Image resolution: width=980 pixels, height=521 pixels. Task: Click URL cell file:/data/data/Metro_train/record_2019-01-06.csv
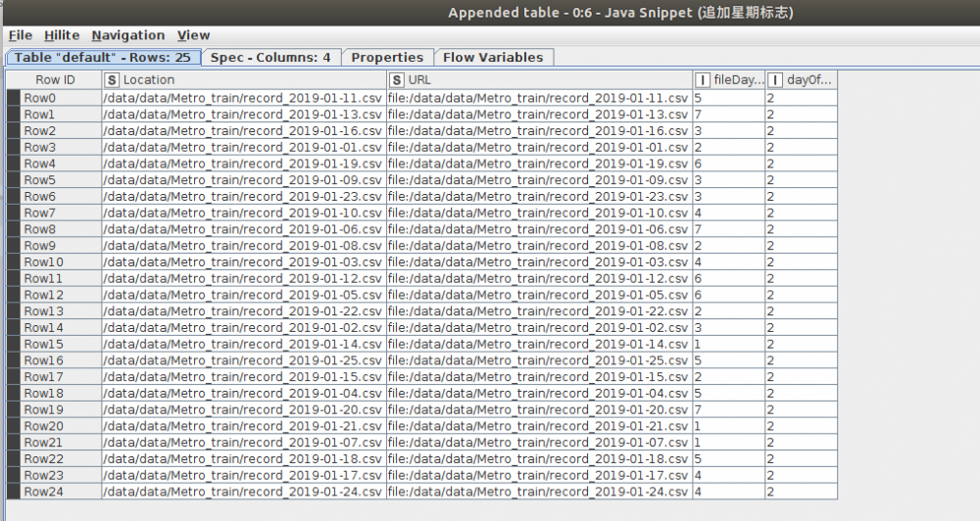540,229
